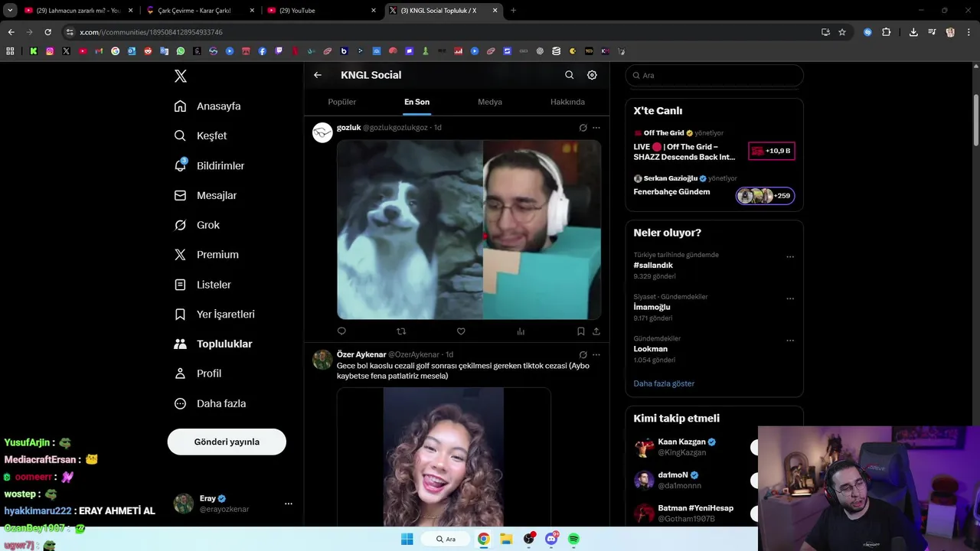Open Kick bookmark in bookmarks bar
980x551 pixels.
(34, 51)
